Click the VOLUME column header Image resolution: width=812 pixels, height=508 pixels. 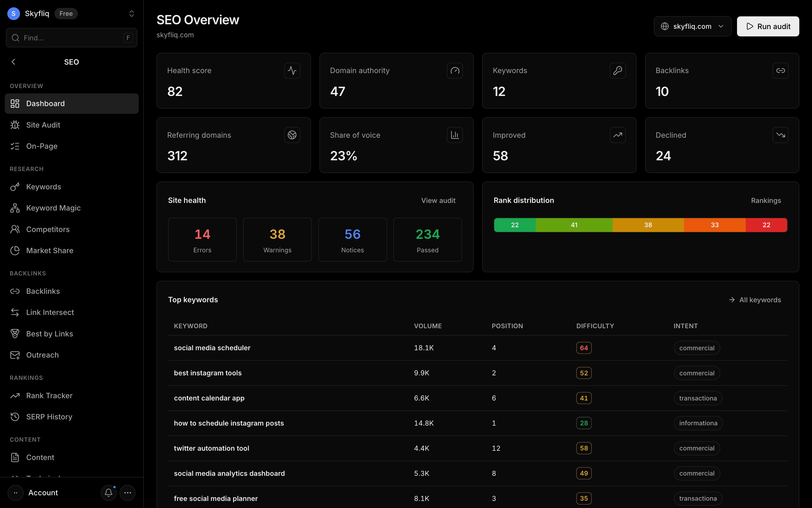coord(428,326)
